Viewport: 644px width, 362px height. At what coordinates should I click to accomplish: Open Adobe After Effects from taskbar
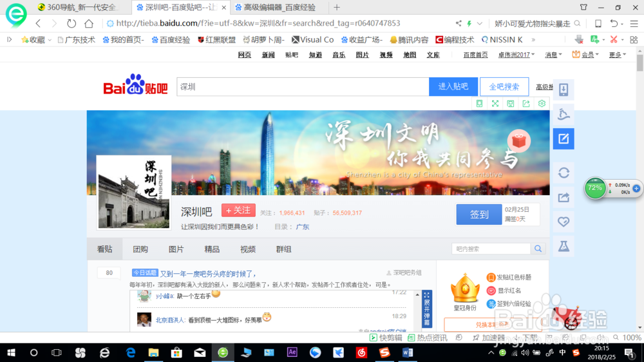click(x=292, y=352)
